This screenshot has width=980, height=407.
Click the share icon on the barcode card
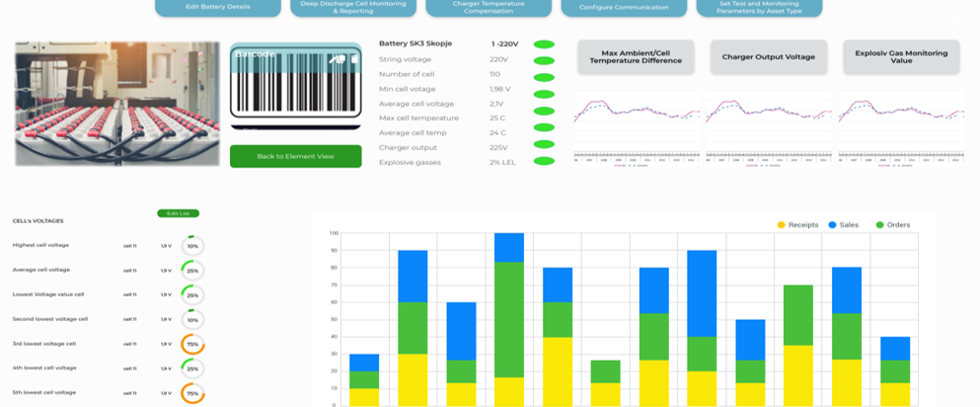coord(339,58)
